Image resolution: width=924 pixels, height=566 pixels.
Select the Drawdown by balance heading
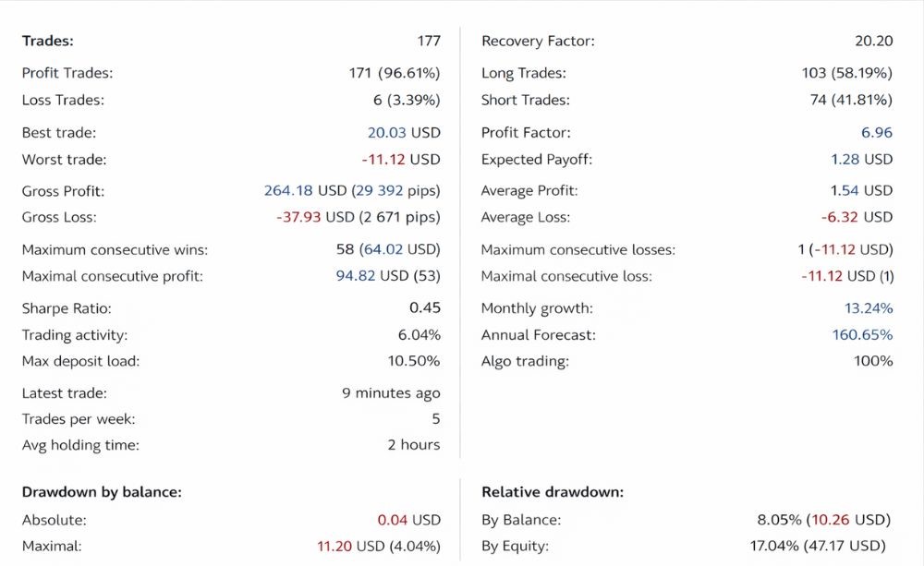[x=102, y=492]
